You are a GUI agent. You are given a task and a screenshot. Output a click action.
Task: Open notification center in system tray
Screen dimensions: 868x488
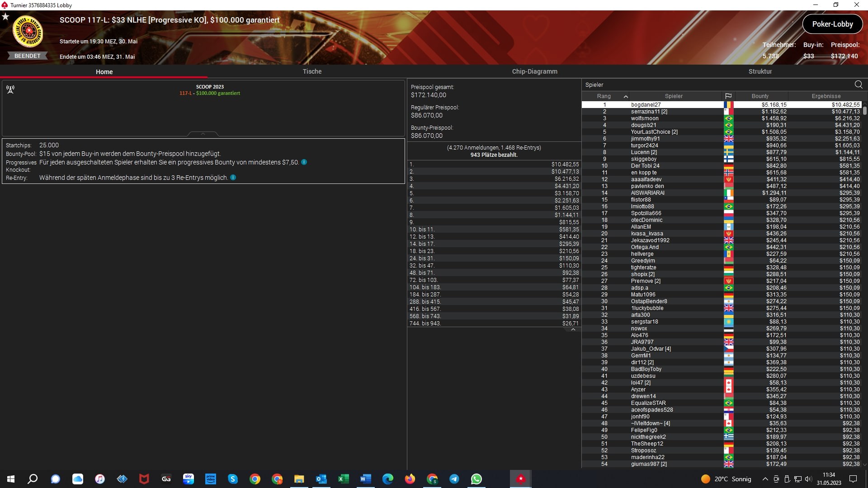click(x=853, y=479)
